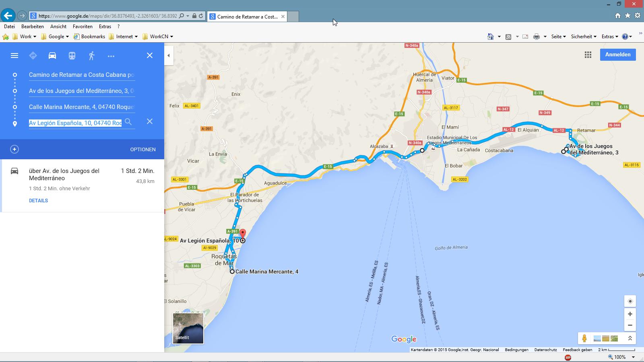Open the Google apps grid
Screen dimensions: 644x362
[588, 55]
